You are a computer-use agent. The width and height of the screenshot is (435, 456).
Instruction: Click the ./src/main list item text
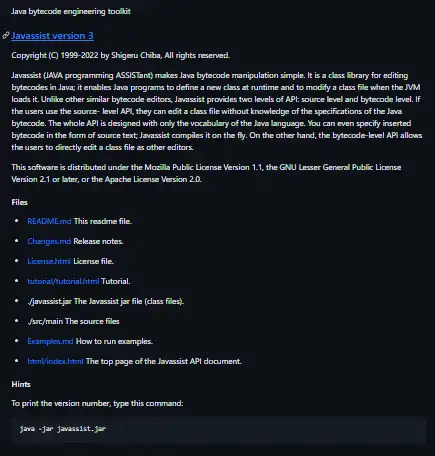click(x=73, y=321)
